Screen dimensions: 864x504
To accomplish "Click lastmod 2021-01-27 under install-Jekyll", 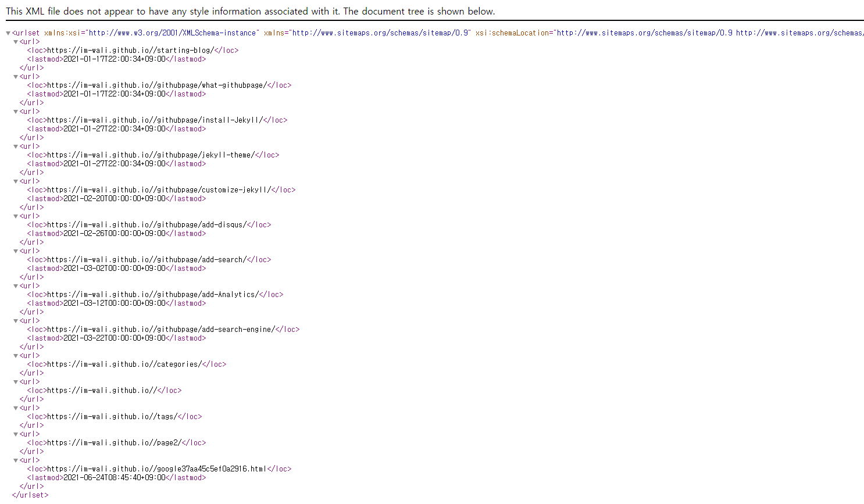I will (x=115, y=129).
